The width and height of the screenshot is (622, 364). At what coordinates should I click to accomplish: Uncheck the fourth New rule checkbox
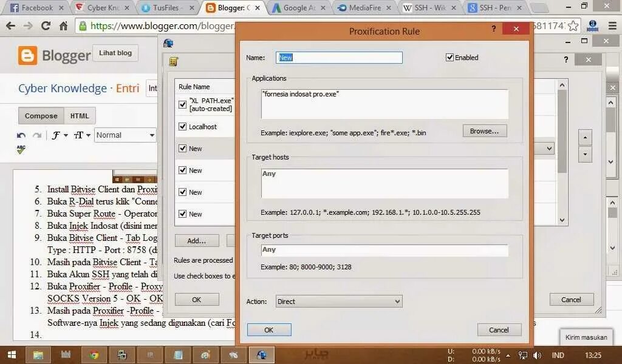(182, 214)
